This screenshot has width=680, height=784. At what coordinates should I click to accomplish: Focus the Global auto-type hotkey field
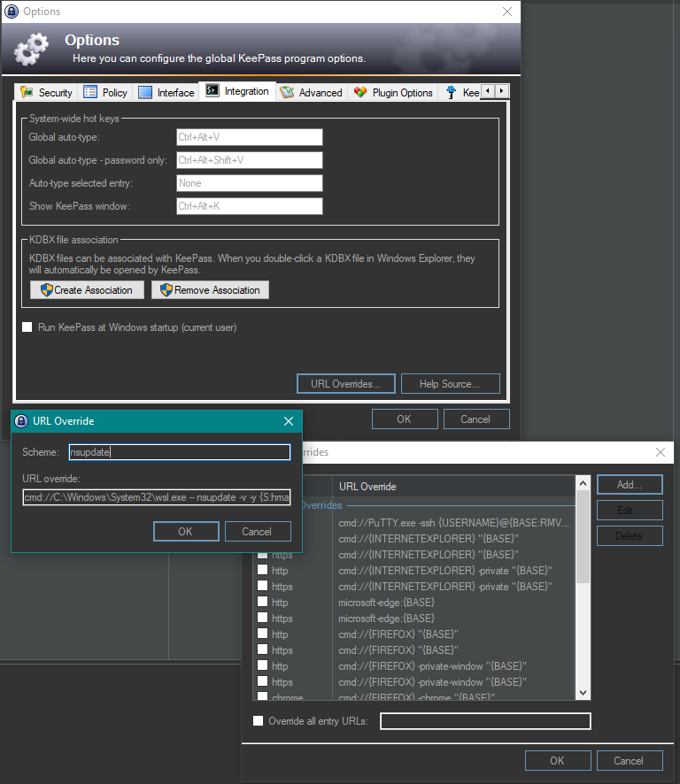tap(250, 137)
